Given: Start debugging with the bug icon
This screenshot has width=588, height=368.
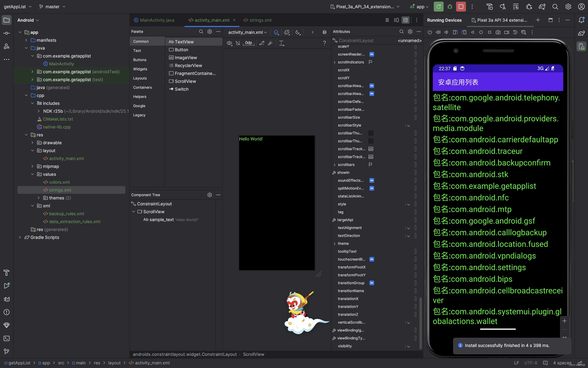Looking at the screenshot, I should tap(450, 7).
